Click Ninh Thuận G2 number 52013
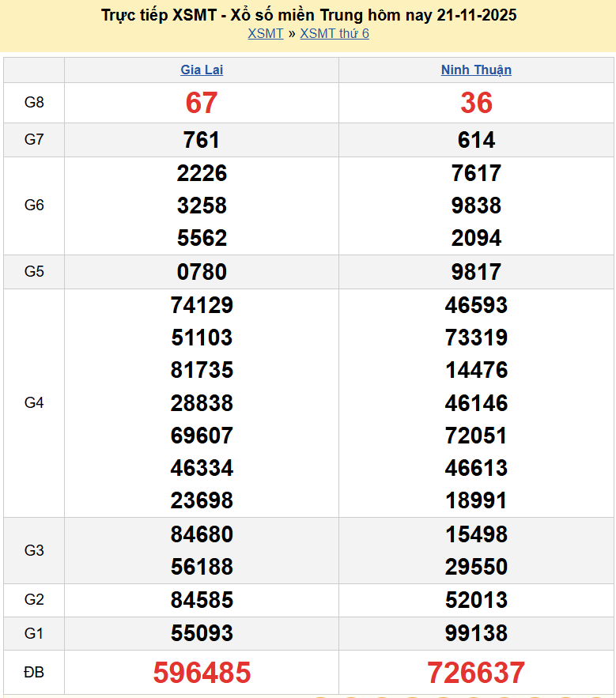 pyautogui.click(x=476, y=600)
